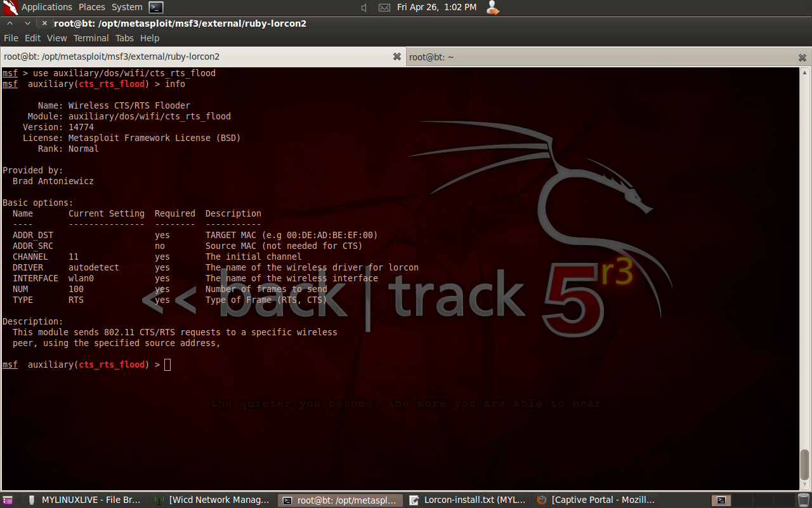Click the cursor at the last msf prompt
The height and width of the screenshot is (508, 812).
(167, 364)
